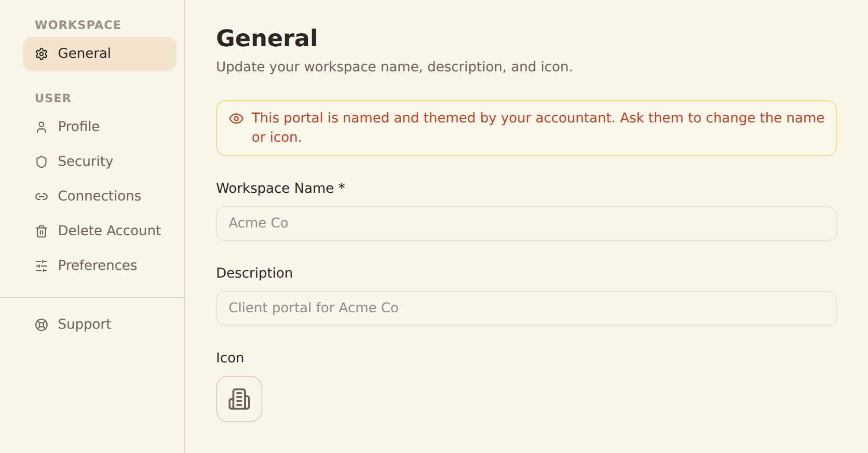Click the Profile person icon

click(x=41, y=127)
